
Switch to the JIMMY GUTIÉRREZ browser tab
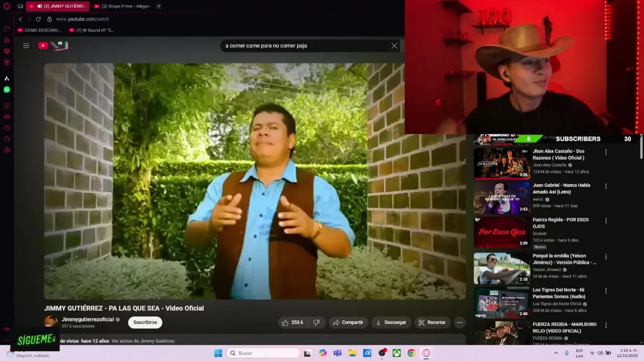click(x=58, y=7)
